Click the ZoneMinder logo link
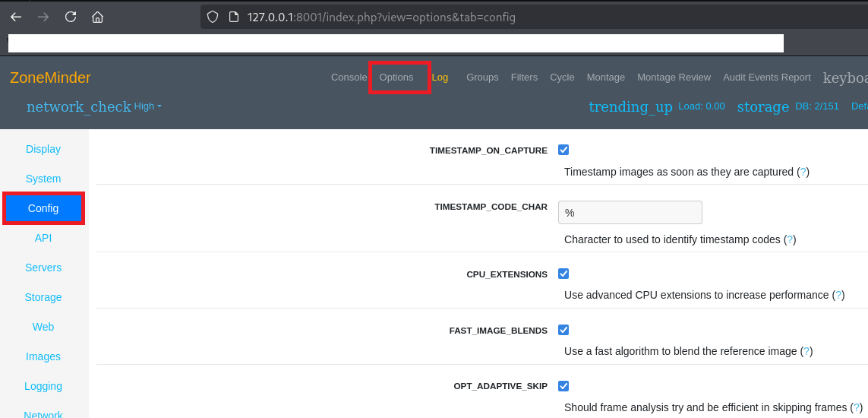The height and width of the screenshot is (418, 868). (50, 78)
